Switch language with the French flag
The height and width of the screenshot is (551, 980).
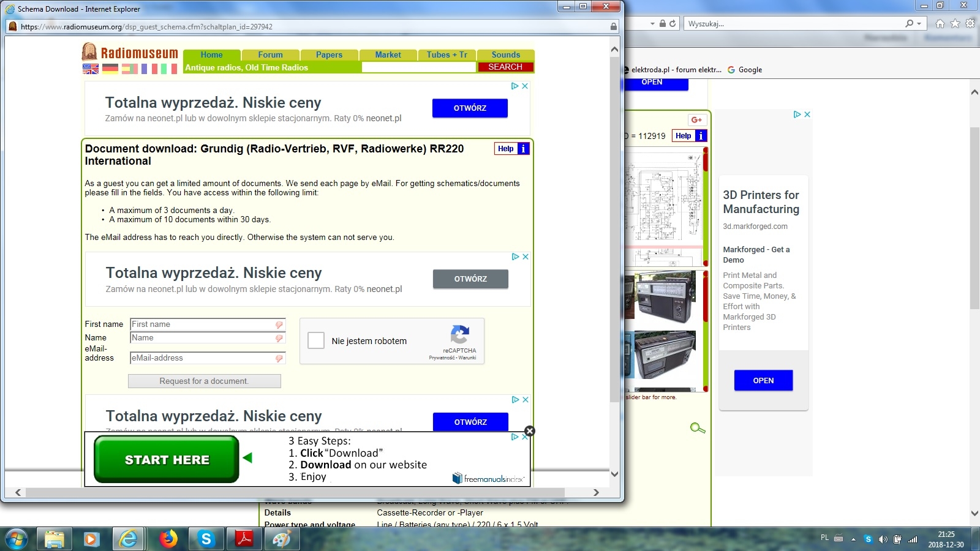(149, 69)
